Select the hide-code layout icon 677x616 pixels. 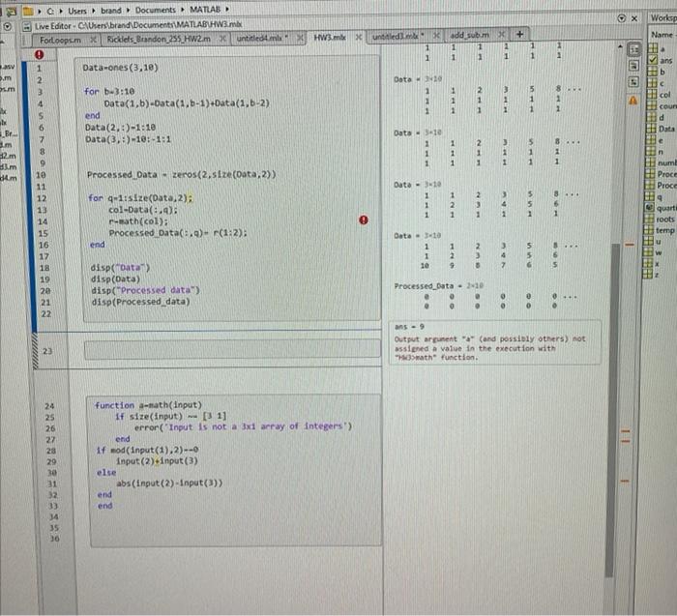636,82
